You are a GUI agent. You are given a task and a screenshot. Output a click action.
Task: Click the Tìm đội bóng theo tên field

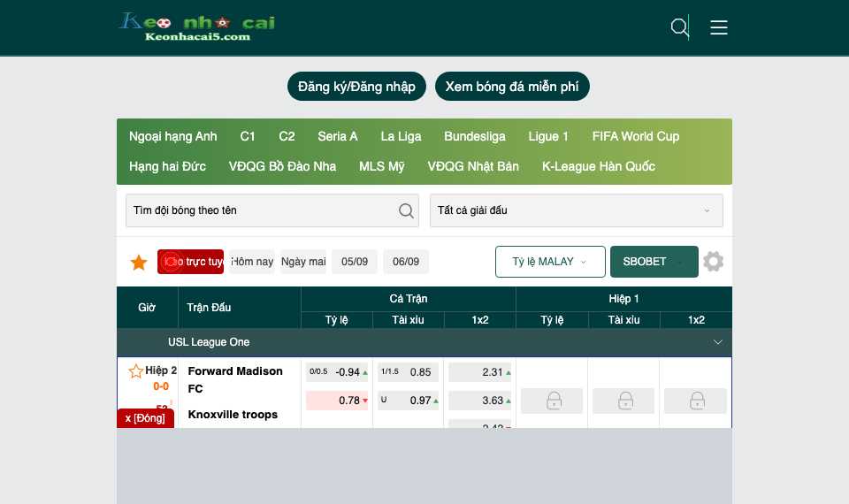[272, 210]
